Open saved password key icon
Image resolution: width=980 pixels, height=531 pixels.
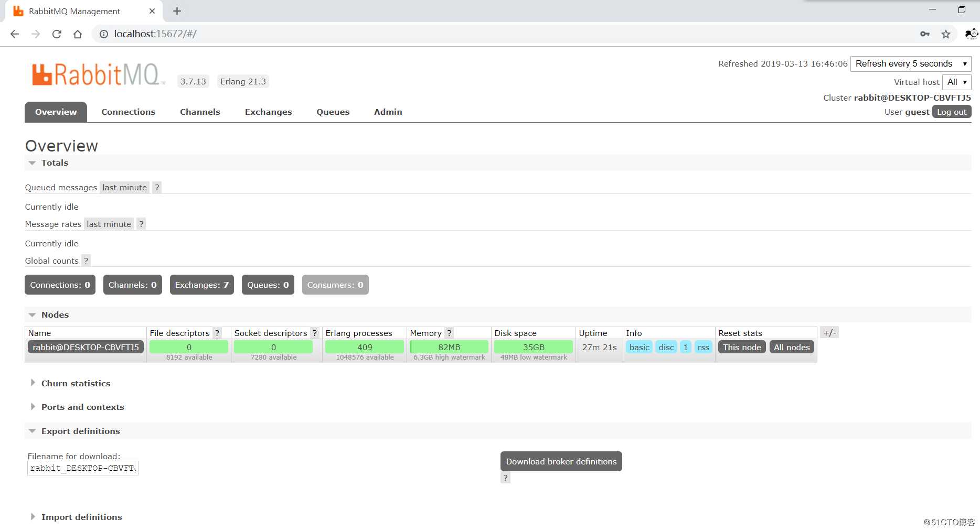click(x=925, y=34)
